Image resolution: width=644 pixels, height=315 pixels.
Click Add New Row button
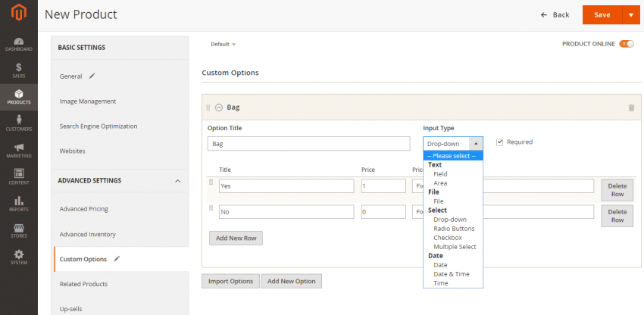pyautogui.click(x=236, y=239)
